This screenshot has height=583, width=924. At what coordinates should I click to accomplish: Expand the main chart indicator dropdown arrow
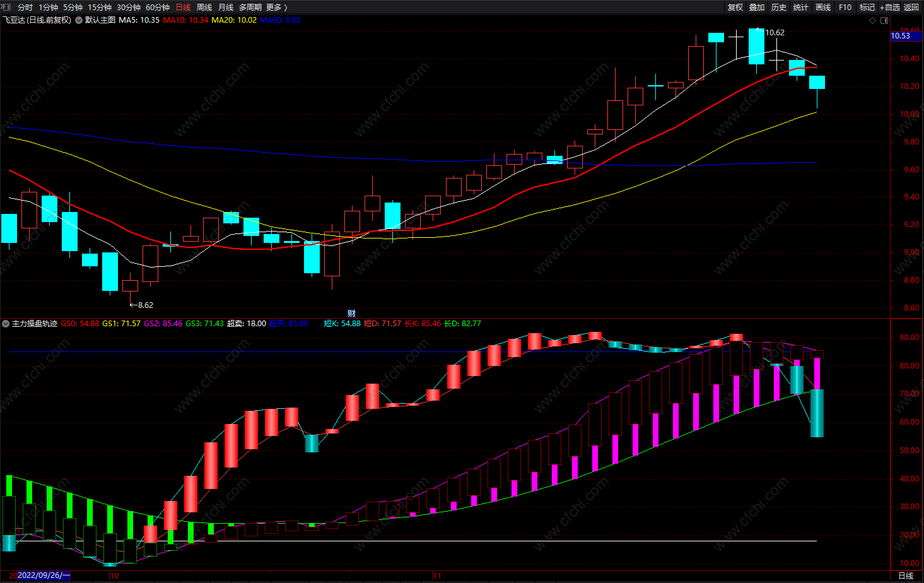tap(79, 20)
